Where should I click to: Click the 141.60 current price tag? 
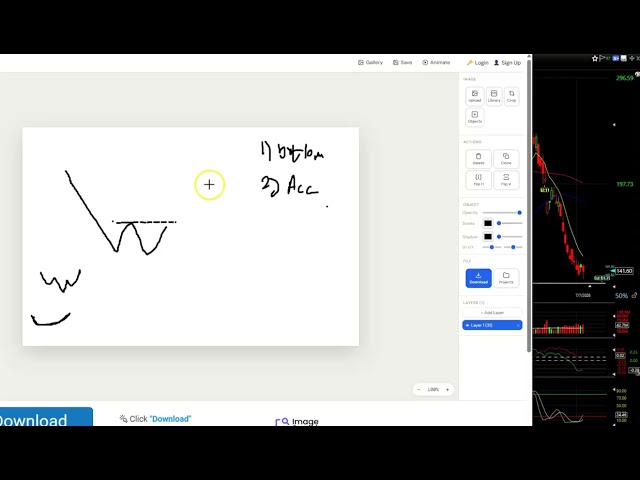click(x=624, y=271)
